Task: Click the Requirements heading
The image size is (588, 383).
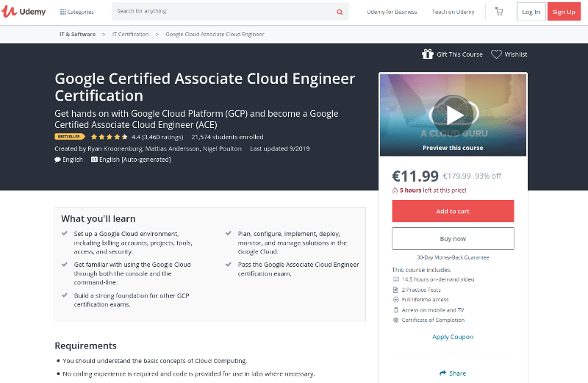Action: [x=85, y=346]
